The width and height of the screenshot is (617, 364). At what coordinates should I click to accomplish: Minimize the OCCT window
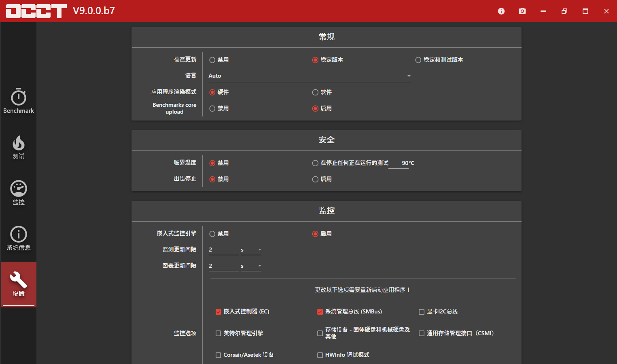[x=543, y=11]
